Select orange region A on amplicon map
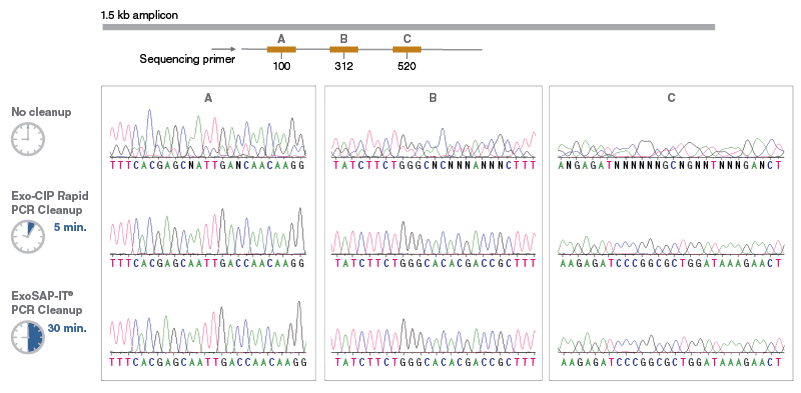 (281, 50)
